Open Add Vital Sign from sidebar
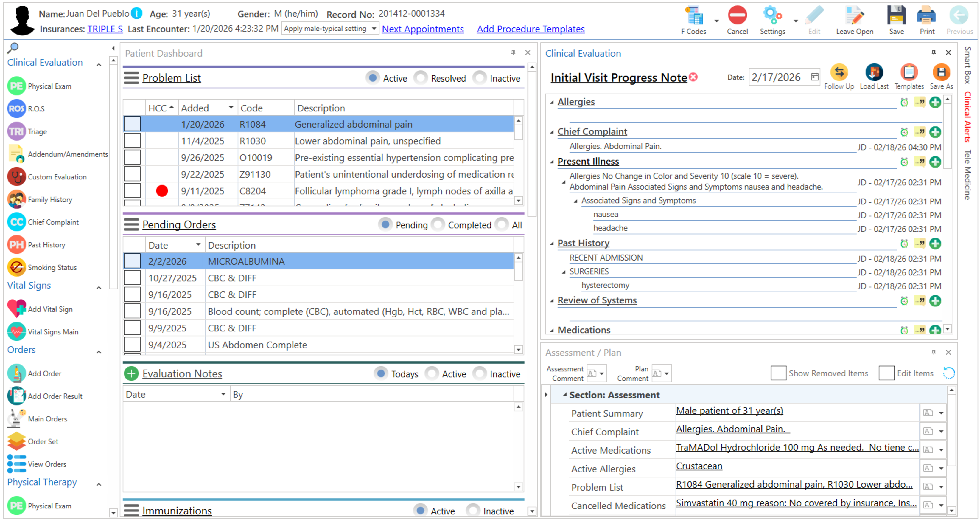This screenshot has height=521, width=980. click(50, 309)
